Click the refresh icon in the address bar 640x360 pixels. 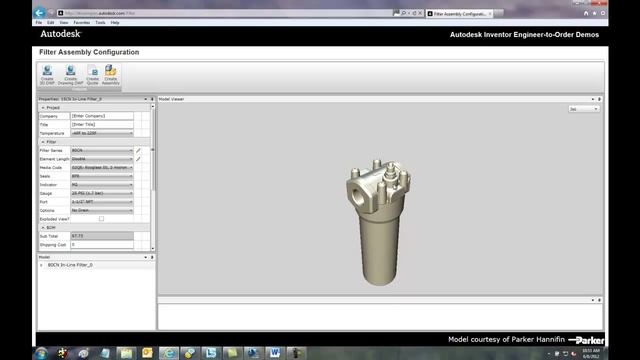(414, 13)
